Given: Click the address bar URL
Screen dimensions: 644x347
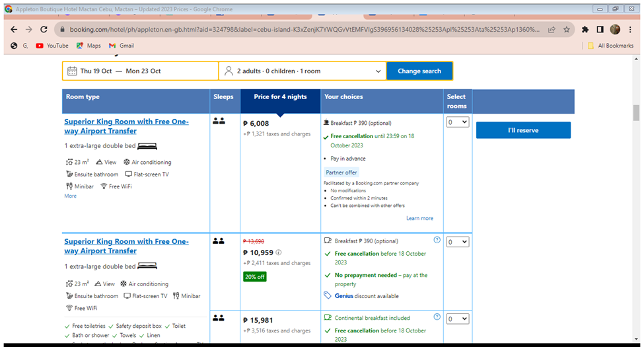Looking at the screenshot, I should pos(304,30).
